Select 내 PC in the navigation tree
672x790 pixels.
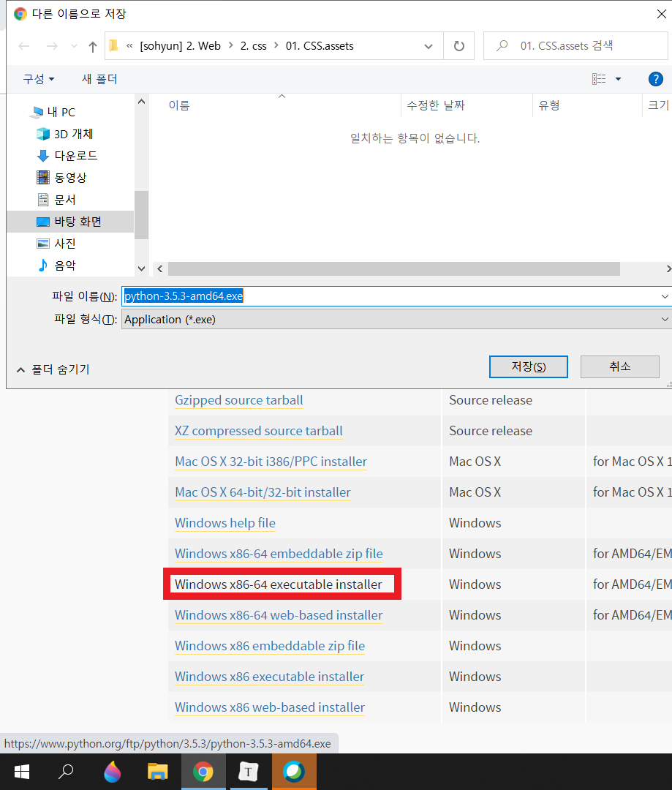pos(61,113)
